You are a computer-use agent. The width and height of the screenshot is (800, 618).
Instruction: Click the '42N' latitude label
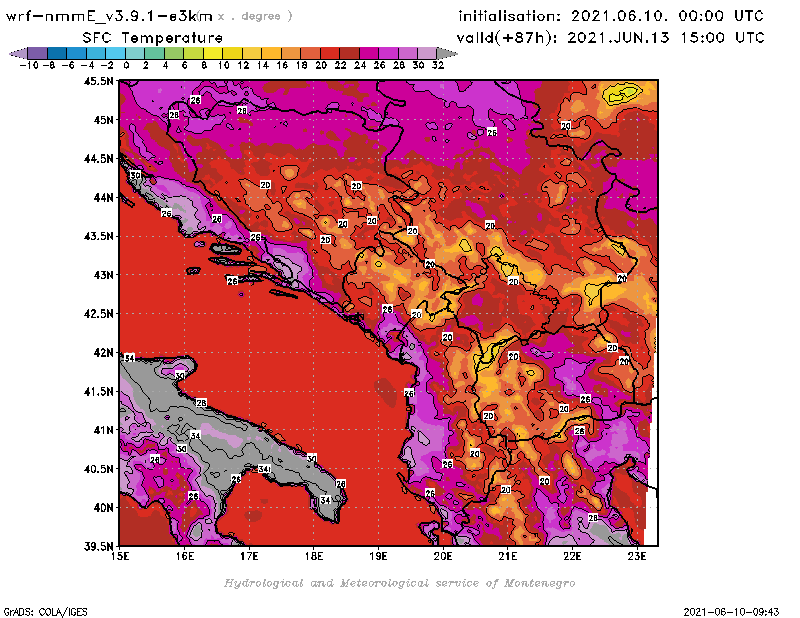pos(103,353)
